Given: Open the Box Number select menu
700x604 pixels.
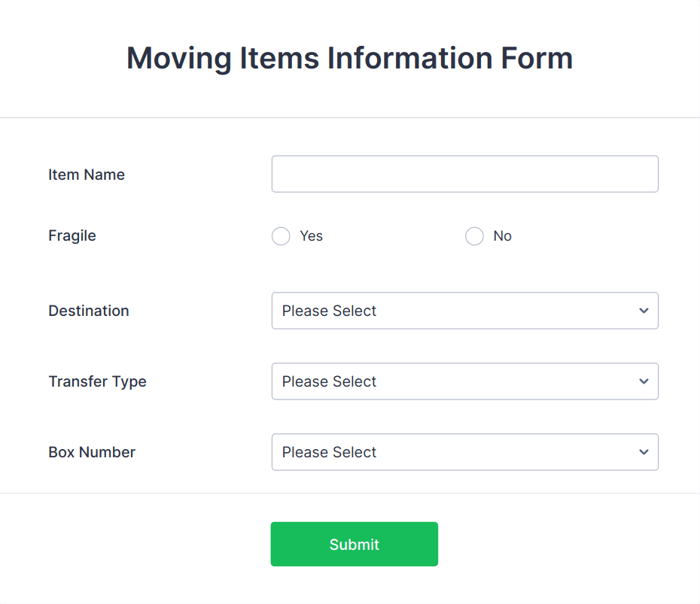Looking at the screenshot, I should click(x=464, y=452).
